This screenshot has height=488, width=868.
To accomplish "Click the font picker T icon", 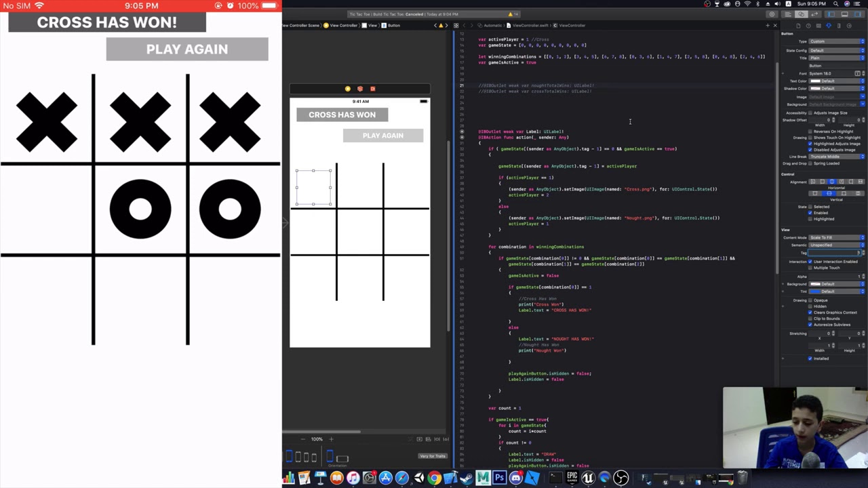I will (x=857, y=74).
